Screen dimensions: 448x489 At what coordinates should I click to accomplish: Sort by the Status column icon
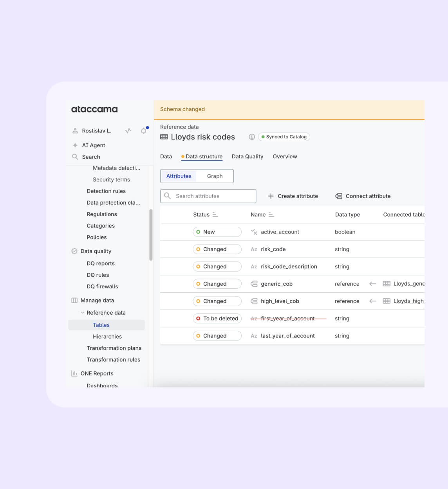pyautogui.click(x=215, y=215)
